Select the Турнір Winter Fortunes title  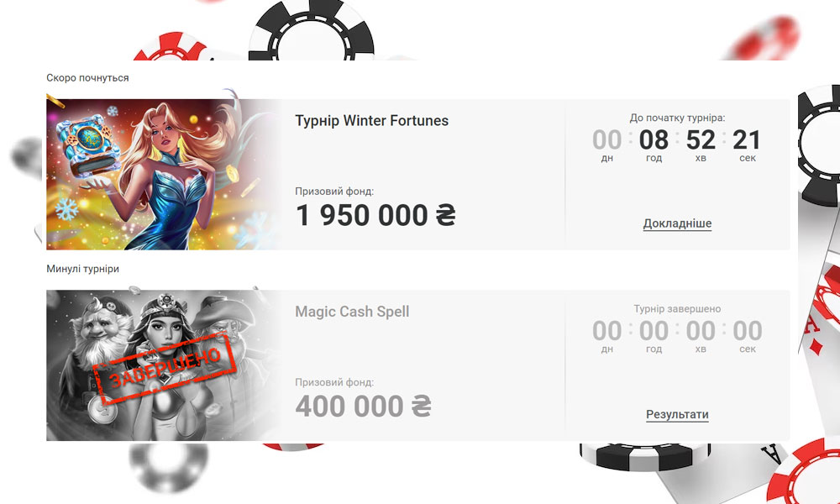pyautogui.click(x=372, y=121)
